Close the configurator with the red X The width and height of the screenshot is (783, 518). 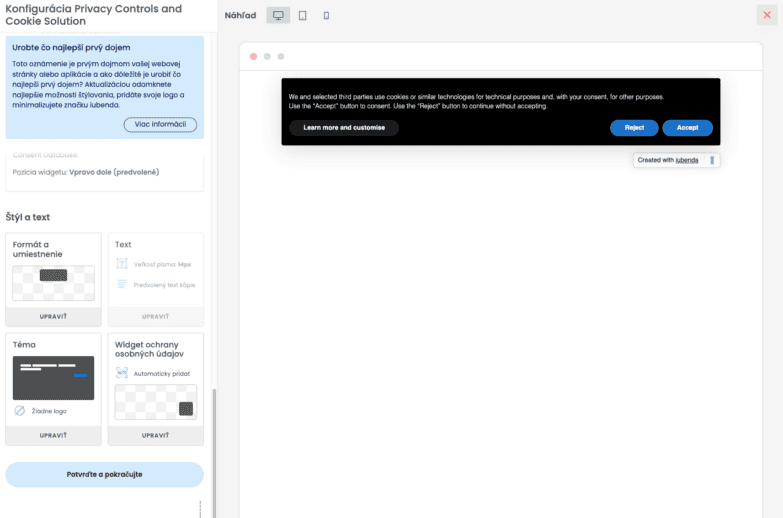[767, 15]
